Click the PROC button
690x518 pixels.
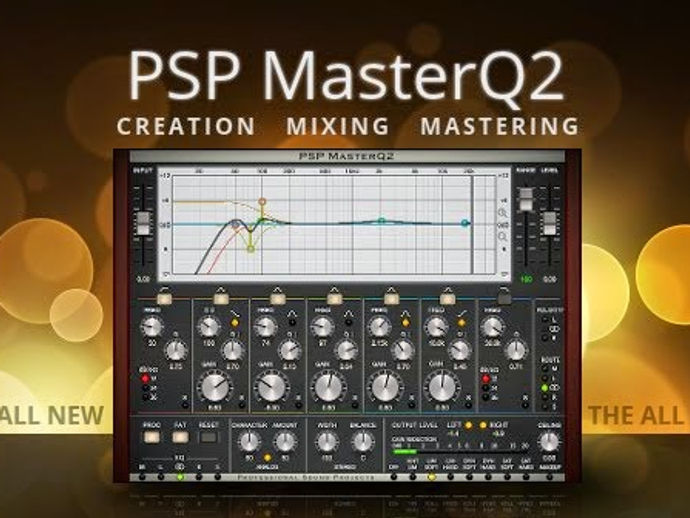(151, 437)
